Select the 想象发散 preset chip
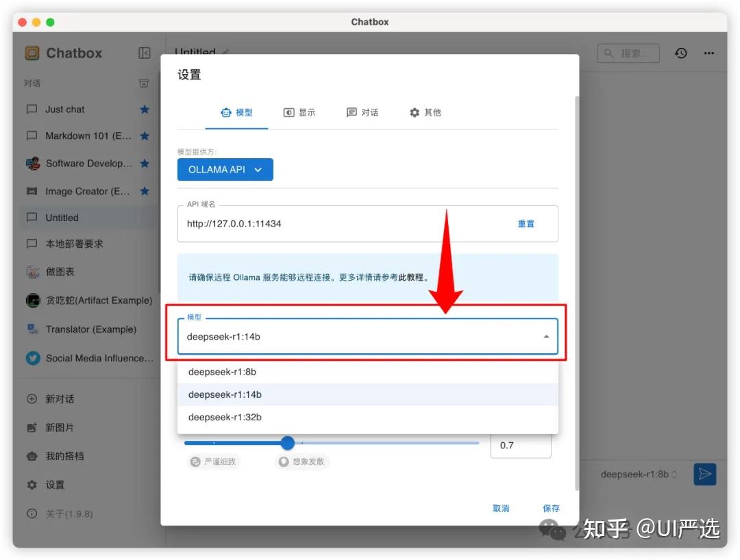The width and height of the screenshot is (740, 560). click(x=303, y=461)
